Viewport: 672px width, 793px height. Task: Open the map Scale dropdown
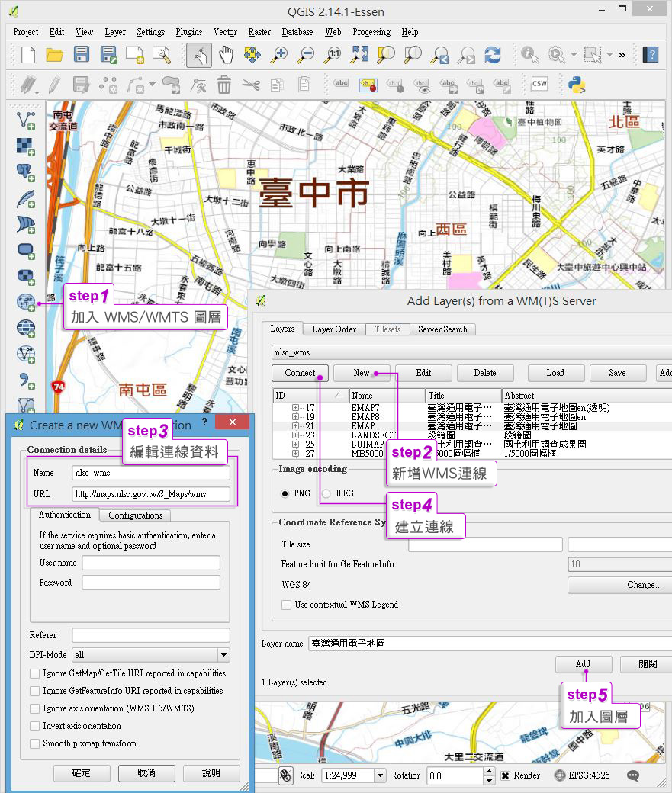380,775
